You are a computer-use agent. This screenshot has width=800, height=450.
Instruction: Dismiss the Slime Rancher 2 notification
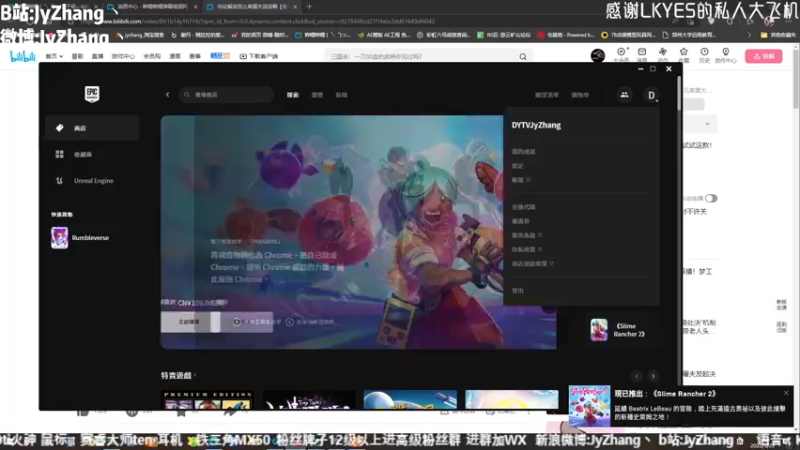click(x=786, y=393)
